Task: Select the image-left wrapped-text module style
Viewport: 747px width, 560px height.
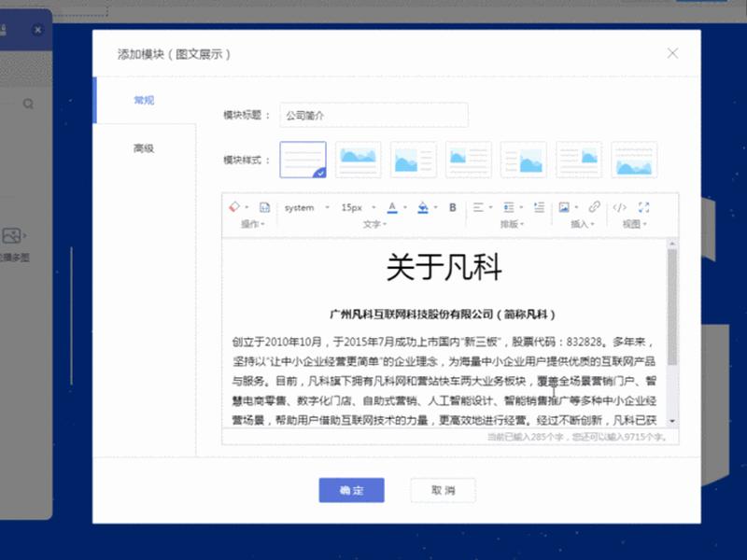Action: coord(469,160)
